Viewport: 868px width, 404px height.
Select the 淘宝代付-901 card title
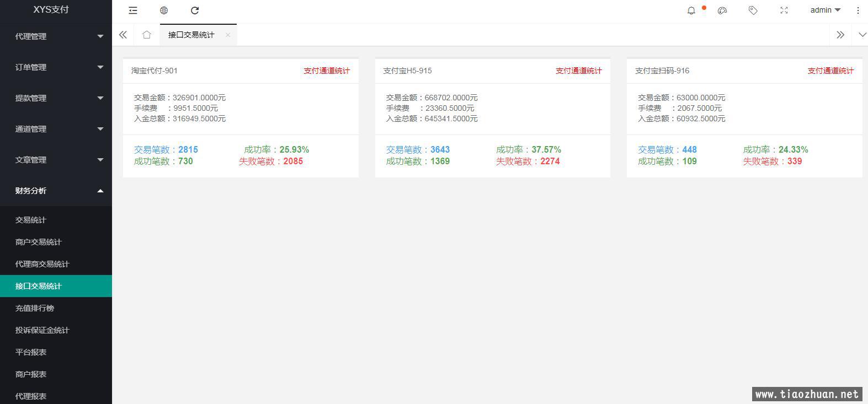point(155,71)
